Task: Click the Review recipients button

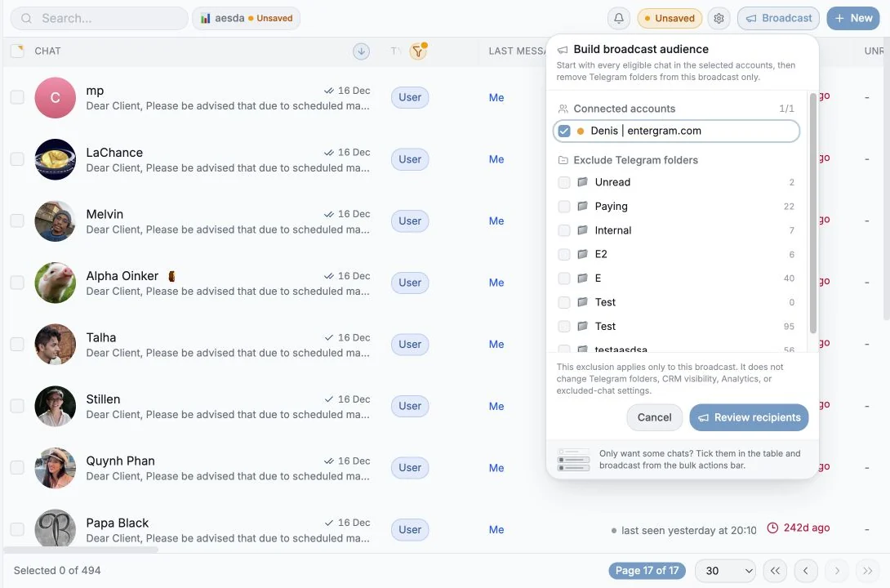Action: [x=749, y=418]
